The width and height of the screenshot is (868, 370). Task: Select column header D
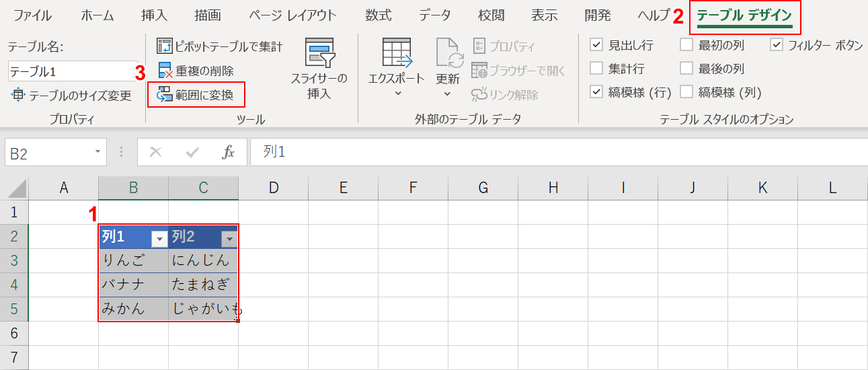coord(273,188)
